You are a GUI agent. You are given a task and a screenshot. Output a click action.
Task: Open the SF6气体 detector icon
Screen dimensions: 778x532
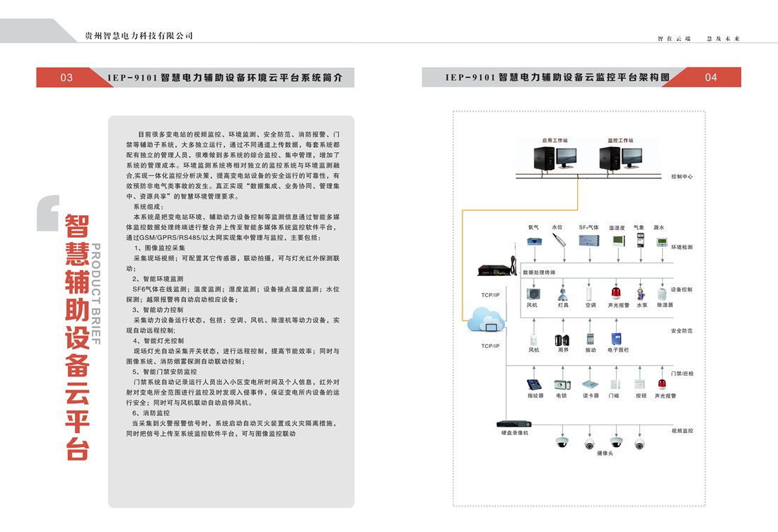point(589,241)
